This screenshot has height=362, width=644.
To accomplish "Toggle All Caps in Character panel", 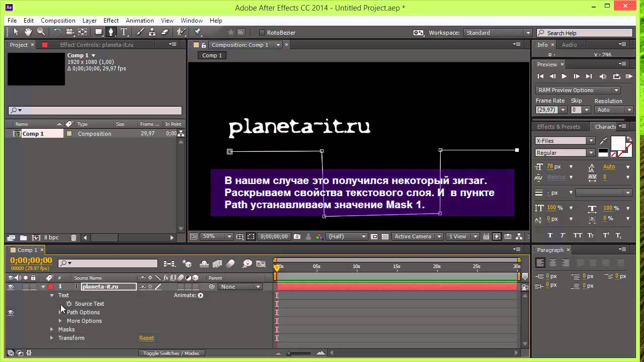I will (578, 235).
